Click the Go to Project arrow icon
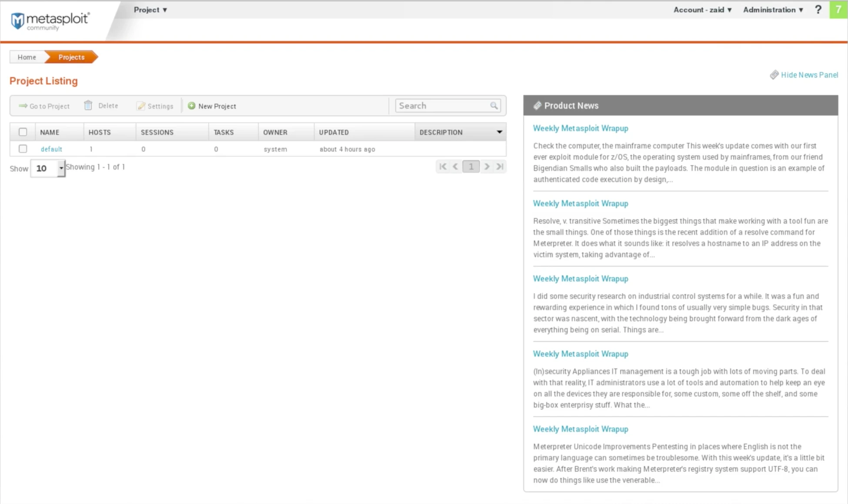848x504 pixels. click(x=23, y=106)
